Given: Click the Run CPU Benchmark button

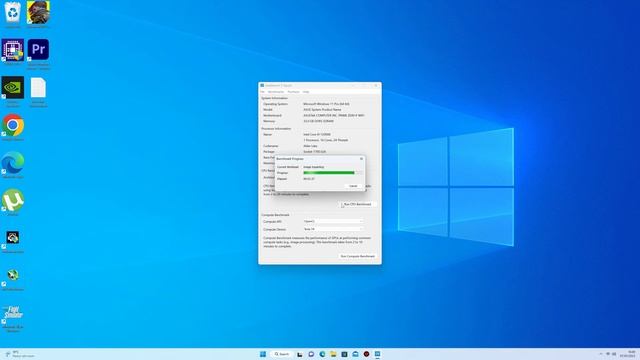Looking at the screenshot, I should [357, 204].
